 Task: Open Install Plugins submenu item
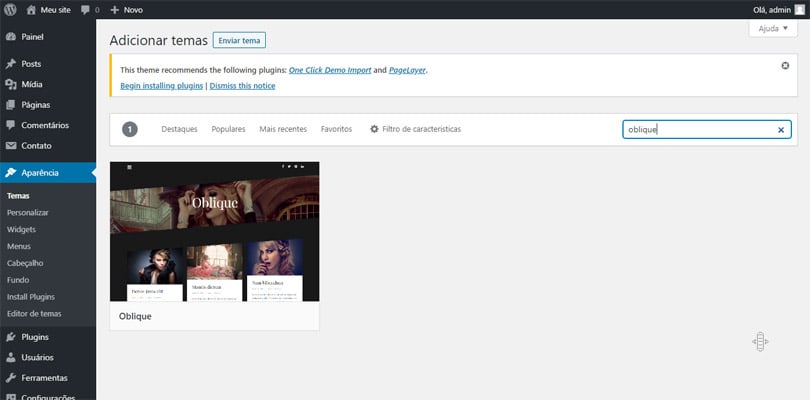(30, 297)
